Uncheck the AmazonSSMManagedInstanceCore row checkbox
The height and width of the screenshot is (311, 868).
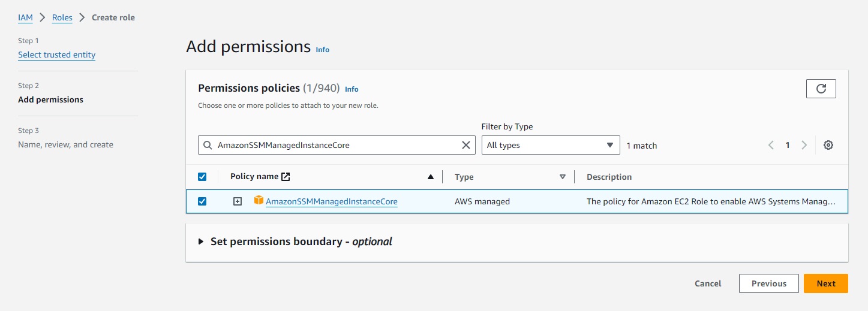pos(202,201)
